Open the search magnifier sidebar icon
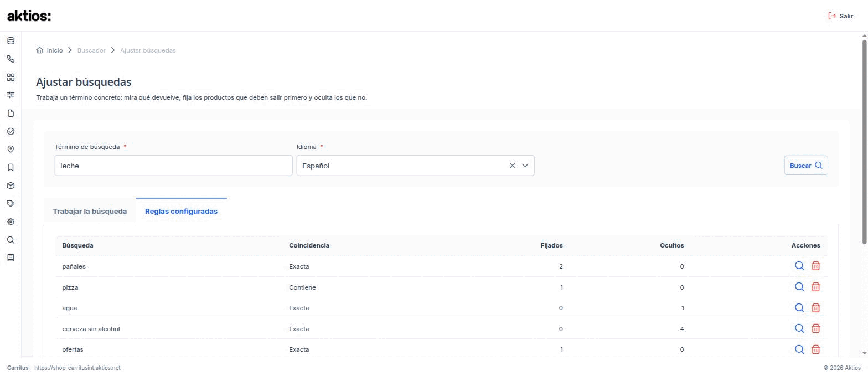 point(11,240)
